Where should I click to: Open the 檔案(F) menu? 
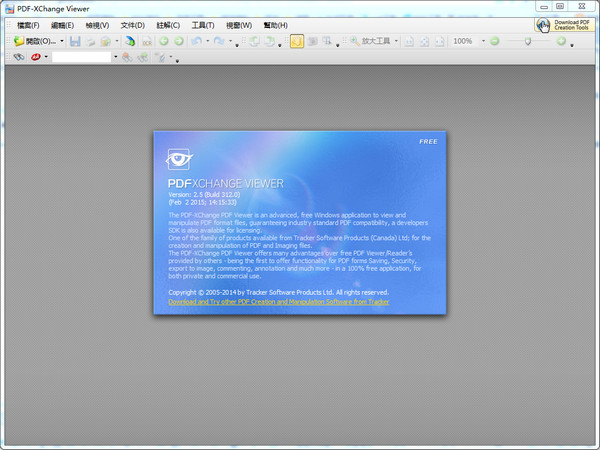[28, 24]
